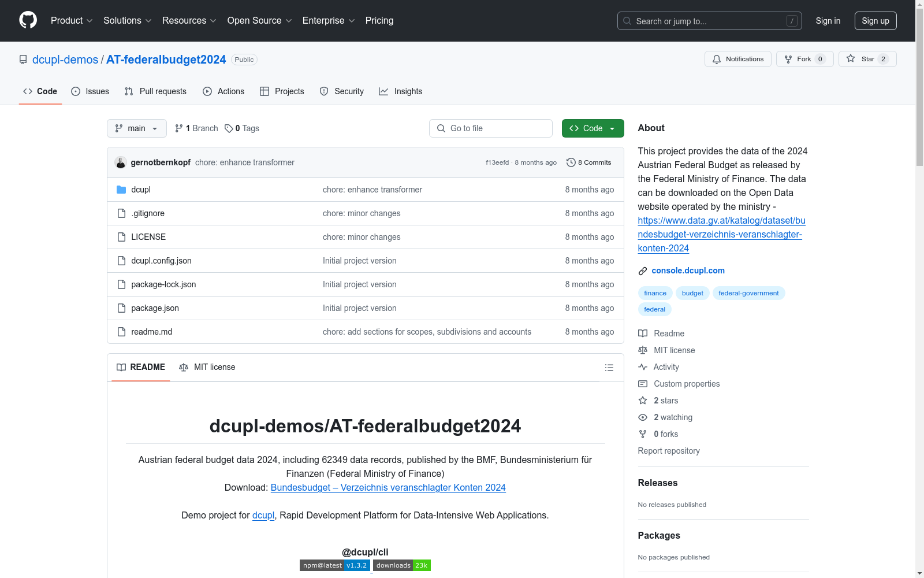Click Report repository link
This screenshot has width=924, height=578.
(669, 451)
